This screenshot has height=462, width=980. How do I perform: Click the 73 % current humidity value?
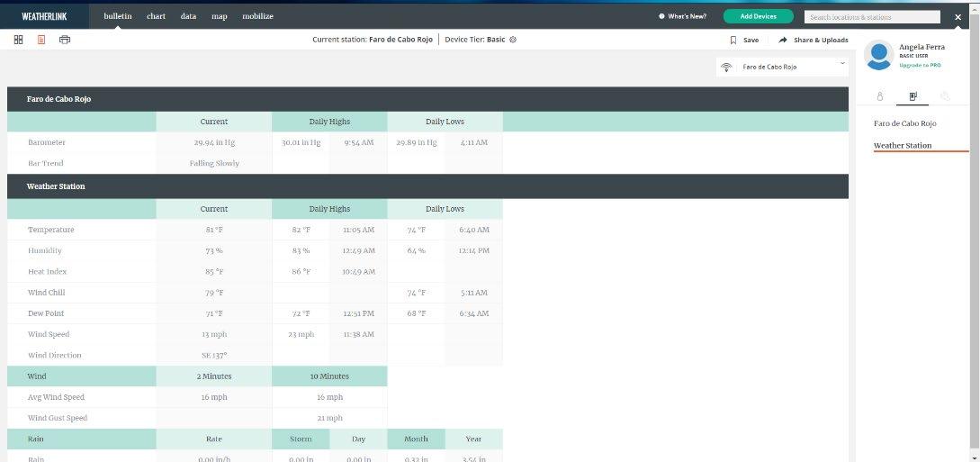(214, 250)
